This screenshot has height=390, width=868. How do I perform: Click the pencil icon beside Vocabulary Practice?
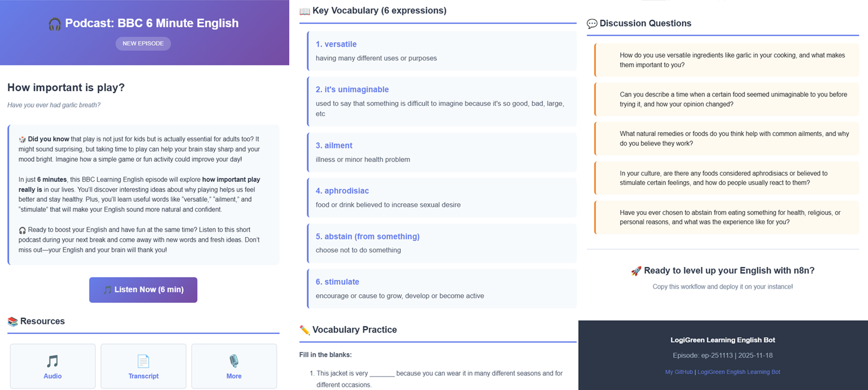coord(305,330)
